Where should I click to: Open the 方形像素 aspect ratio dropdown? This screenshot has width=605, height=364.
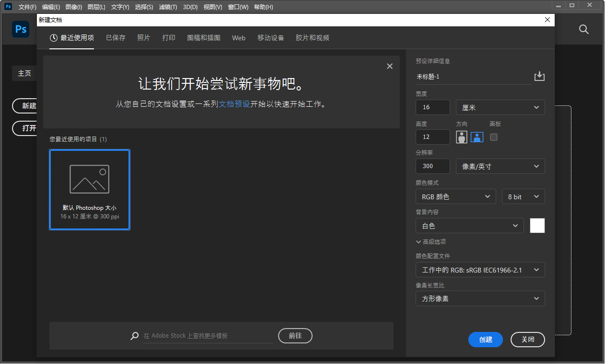tap(480, 298)
